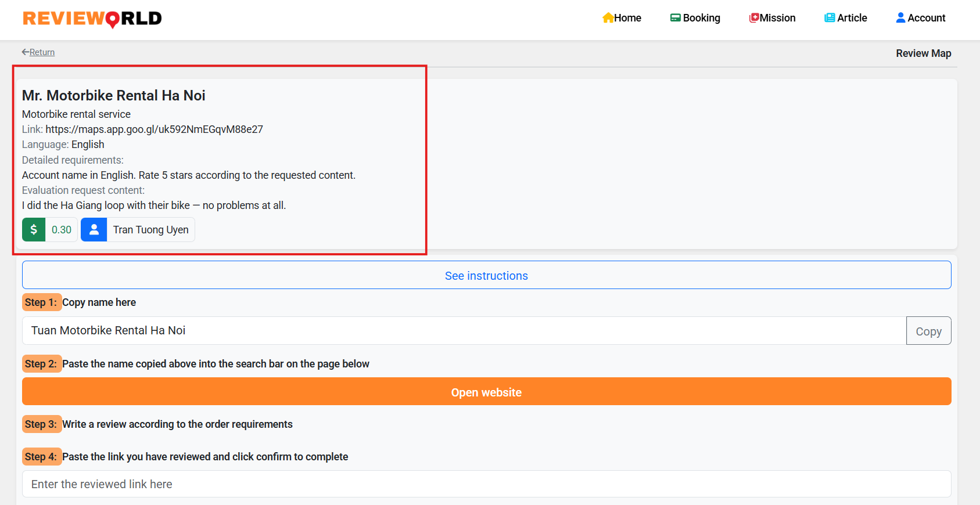The height and width of the screenshot is (505, 980).
Task: Click the Copy button
Action: pyautogui.click(x=928, y=331)
